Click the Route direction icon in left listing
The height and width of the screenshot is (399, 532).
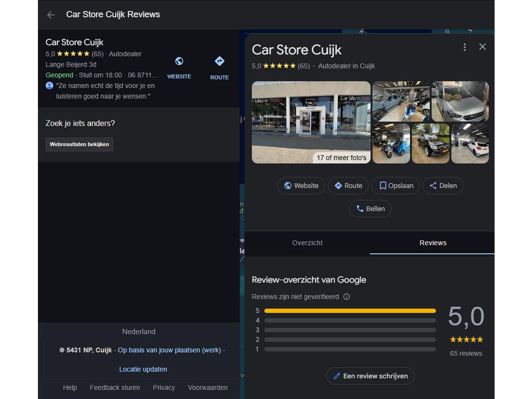[x=219, y=62]
